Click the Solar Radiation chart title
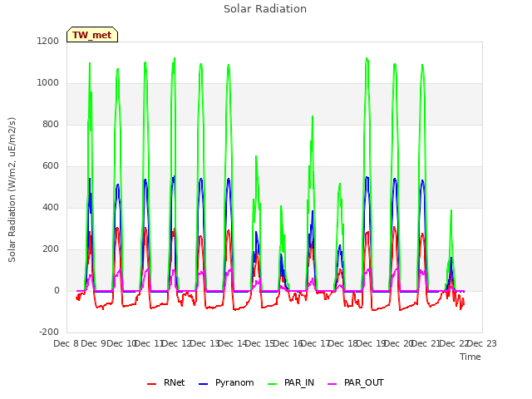Viewport: 532px width, 399px height. [x=265, y=9]
